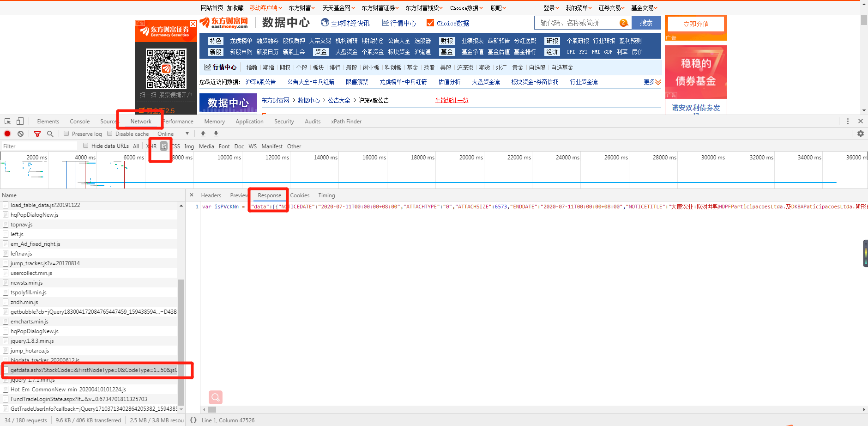Select the JS filter type

point(163,146)
